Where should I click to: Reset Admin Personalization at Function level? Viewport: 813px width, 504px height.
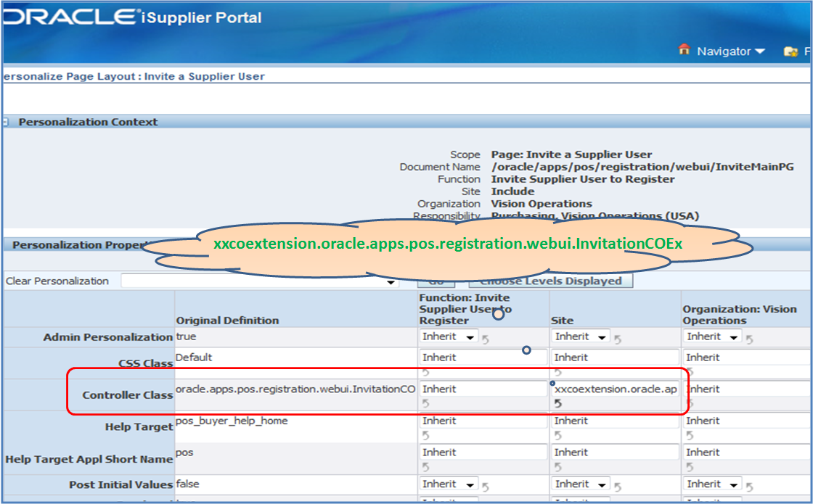pos(486,339)
